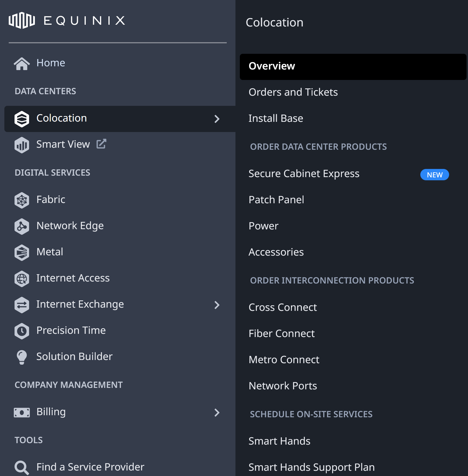Image resolution: width=468 pixels, height=476 pixels.
Task: Select the Overview menu item
Action: 353,67
